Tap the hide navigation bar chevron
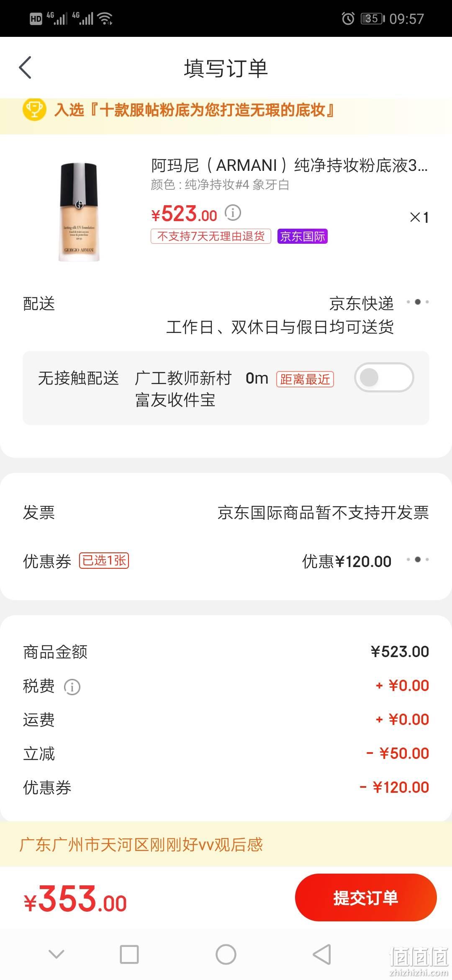Screen dimensions: 452x980 tap(56, 954)
